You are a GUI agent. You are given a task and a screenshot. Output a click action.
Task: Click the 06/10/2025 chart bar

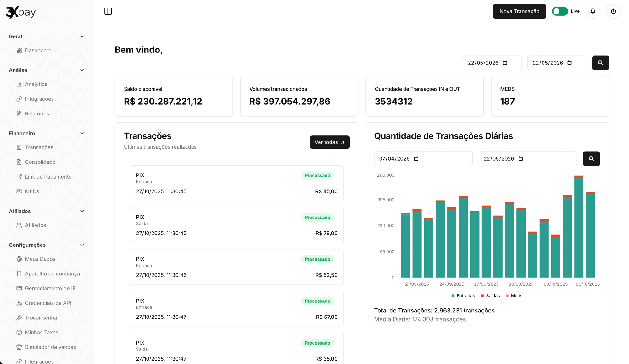[x=590, y=235]
